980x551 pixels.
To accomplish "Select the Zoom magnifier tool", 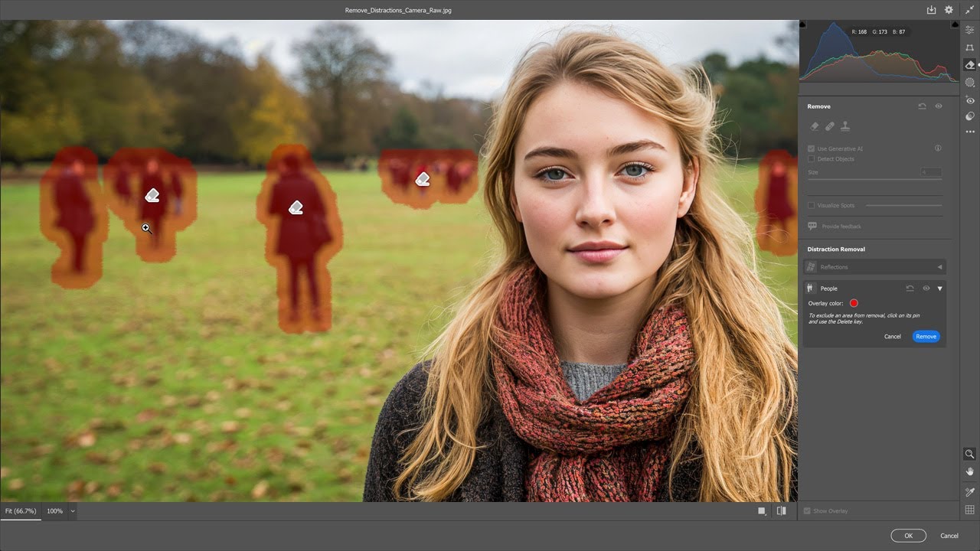I will (969, 454).
